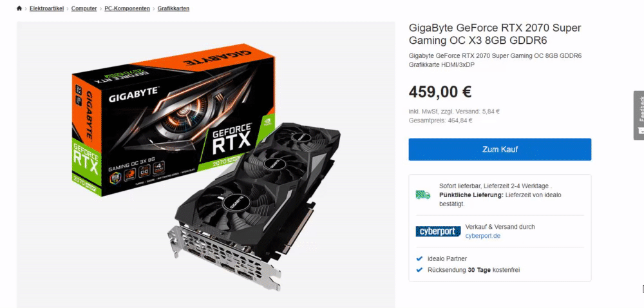Enlarge the Gigabyte RTX 2070 product image

click(x=206, y=165)
